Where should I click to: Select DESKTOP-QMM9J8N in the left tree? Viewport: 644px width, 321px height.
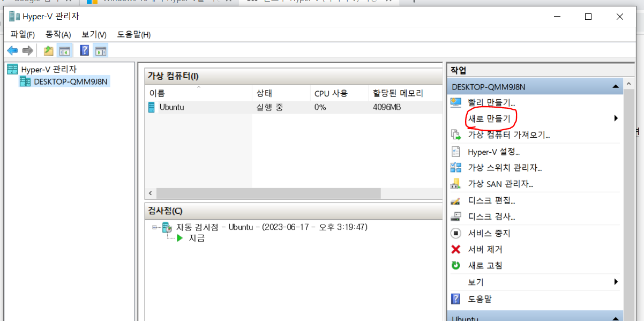(71, 81)
